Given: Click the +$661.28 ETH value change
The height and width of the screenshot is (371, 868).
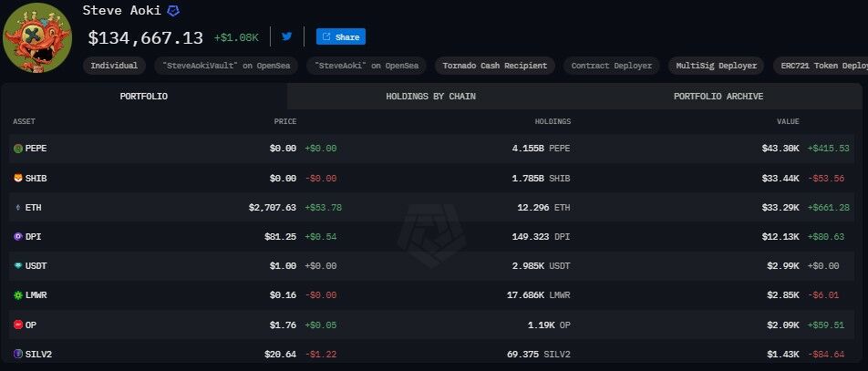Looking at the screenshot, I should point(828,208).
